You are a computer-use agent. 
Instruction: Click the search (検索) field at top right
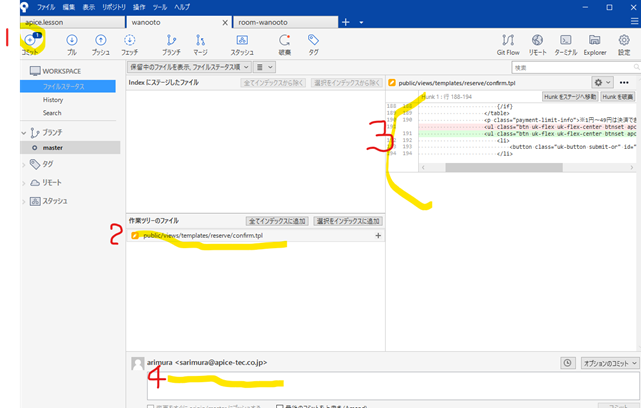pos(576,67)
